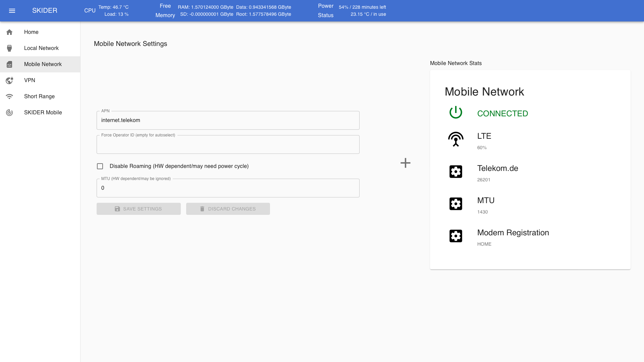Click the SKIDER title in header
This screenshot has width=644, height=362.
(45, 11)
